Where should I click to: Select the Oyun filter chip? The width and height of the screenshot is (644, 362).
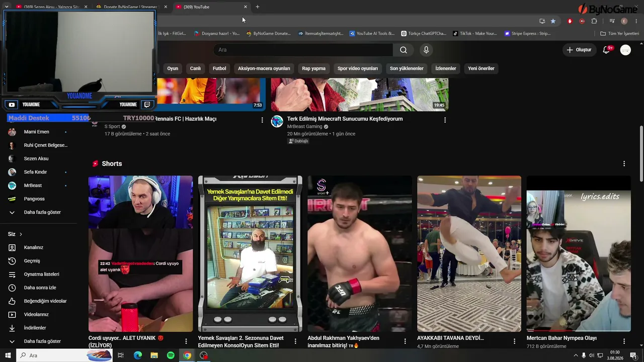[173, 68]
